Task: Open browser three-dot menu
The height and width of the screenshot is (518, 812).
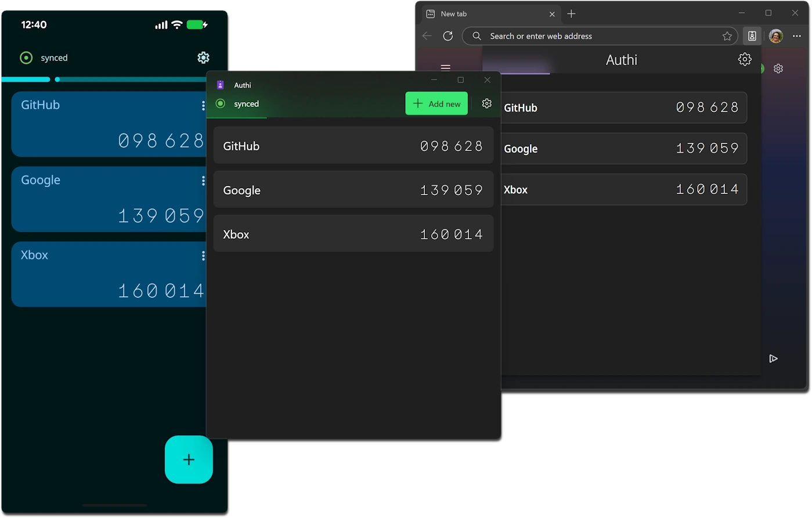Action: click(797, 36)
